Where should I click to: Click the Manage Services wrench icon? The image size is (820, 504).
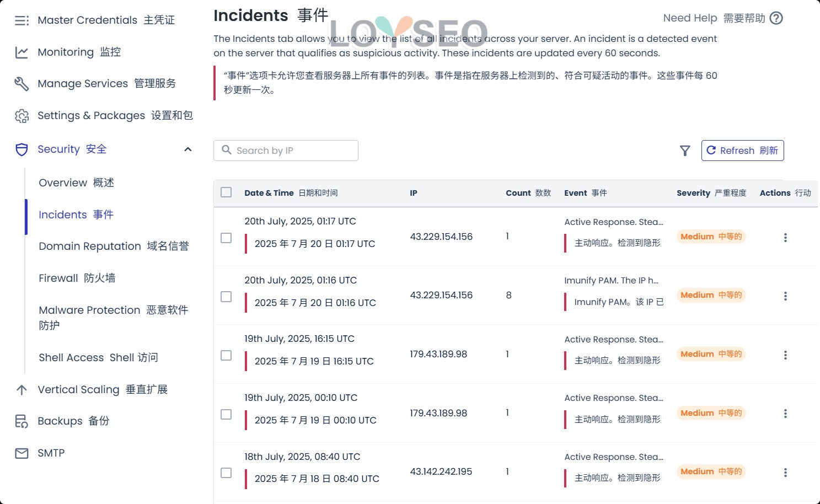tap(21, 83)
